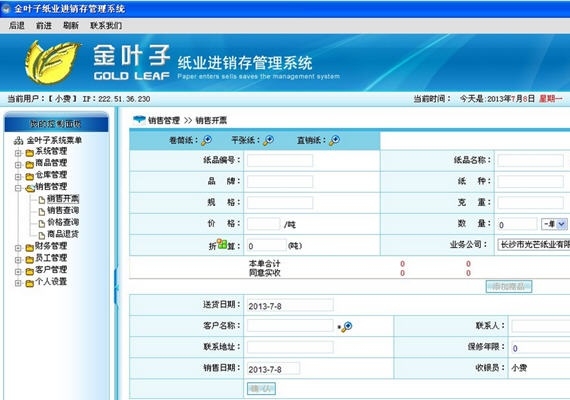Image resolution: width=570 pixels, height=400 pixels.
Task: Expand the 系统管理 tree node
Action: [18, 153]
